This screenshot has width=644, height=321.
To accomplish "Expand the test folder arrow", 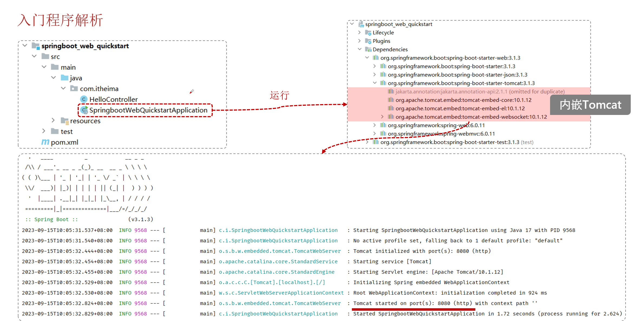I will (x=44, y=131).
